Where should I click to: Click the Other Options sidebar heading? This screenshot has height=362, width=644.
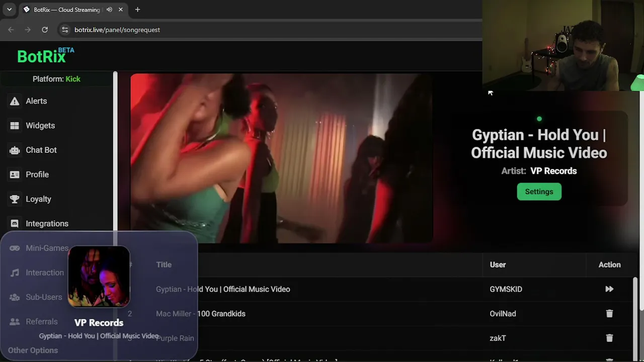click(x=33, y=350)
